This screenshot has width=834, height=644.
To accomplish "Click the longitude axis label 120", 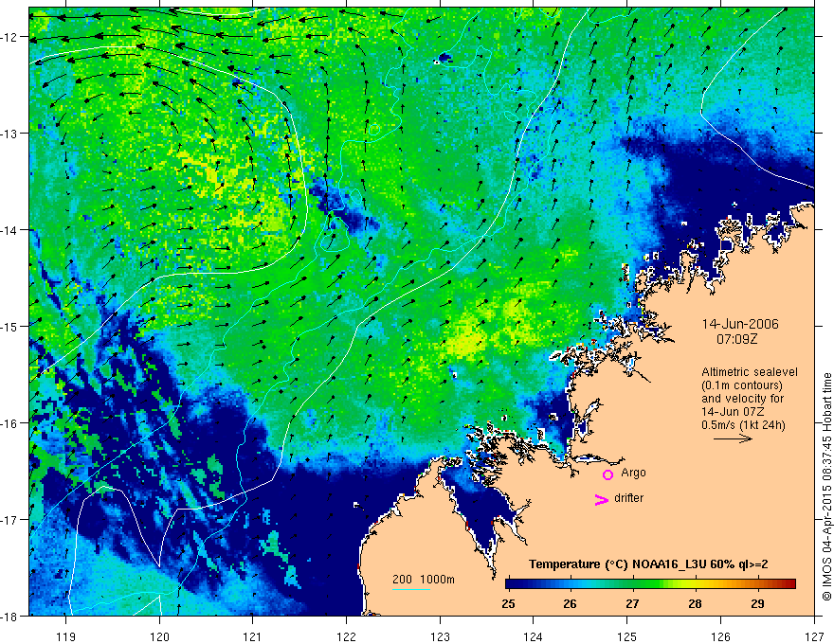I will [159, 636].
